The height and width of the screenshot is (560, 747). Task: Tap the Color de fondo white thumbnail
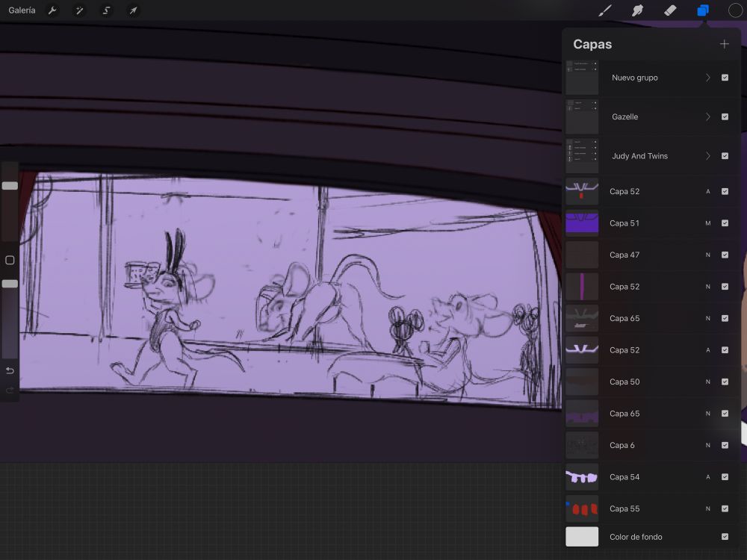point(582,537)
